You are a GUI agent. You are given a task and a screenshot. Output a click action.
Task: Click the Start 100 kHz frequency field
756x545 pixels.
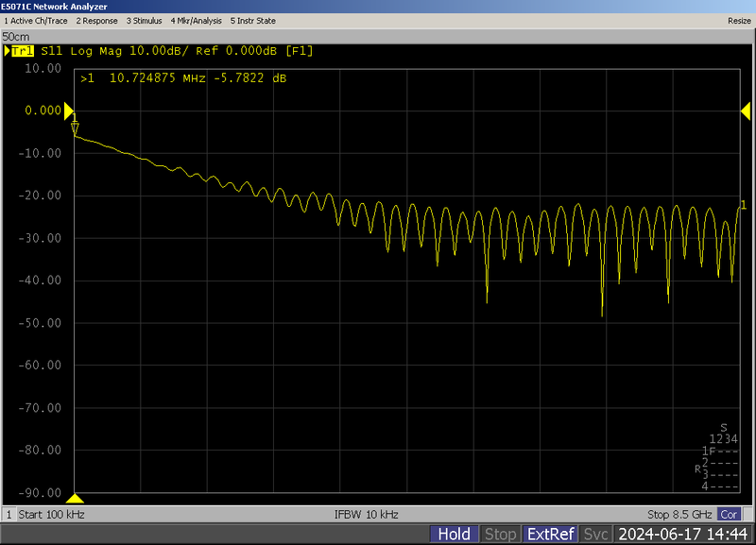tap(53, 515)
